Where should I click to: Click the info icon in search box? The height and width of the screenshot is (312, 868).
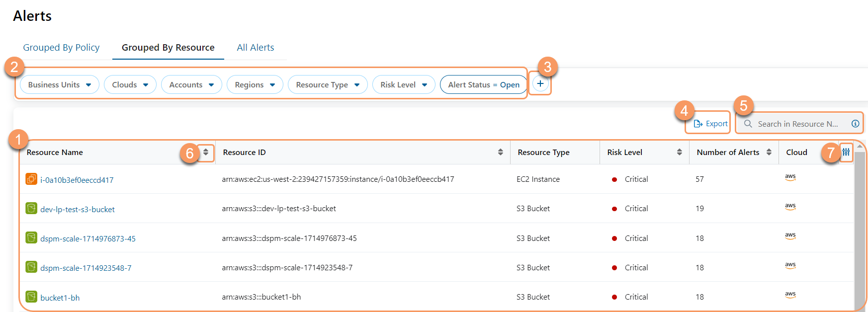tap(855, 124)
